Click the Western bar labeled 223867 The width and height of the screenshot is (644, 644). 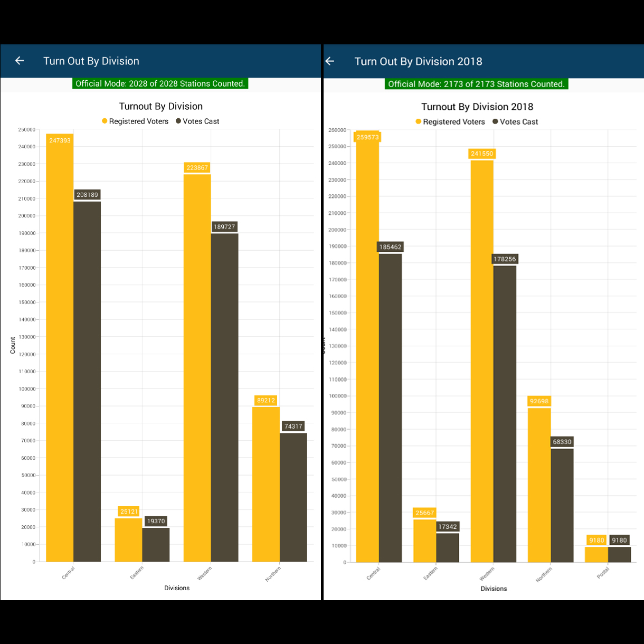(x=197, y=370)
